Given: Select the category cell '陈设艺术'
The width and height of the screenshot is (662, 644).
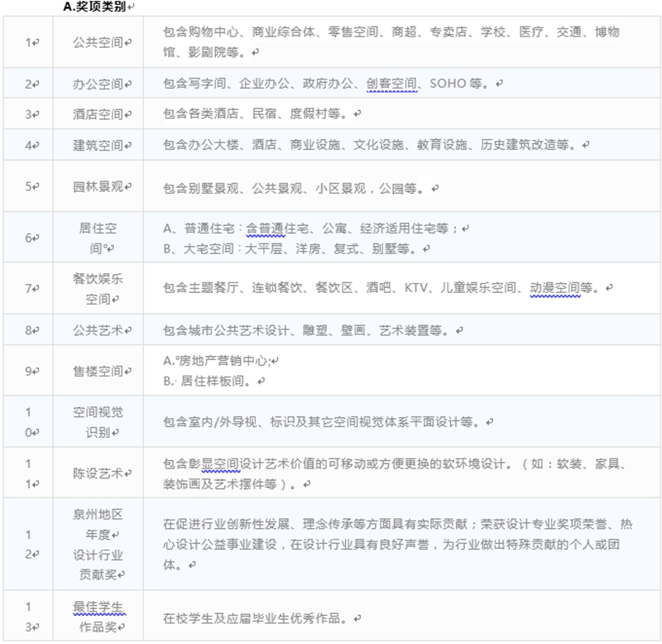Looking at the screenshot, I should pos(98,473).
